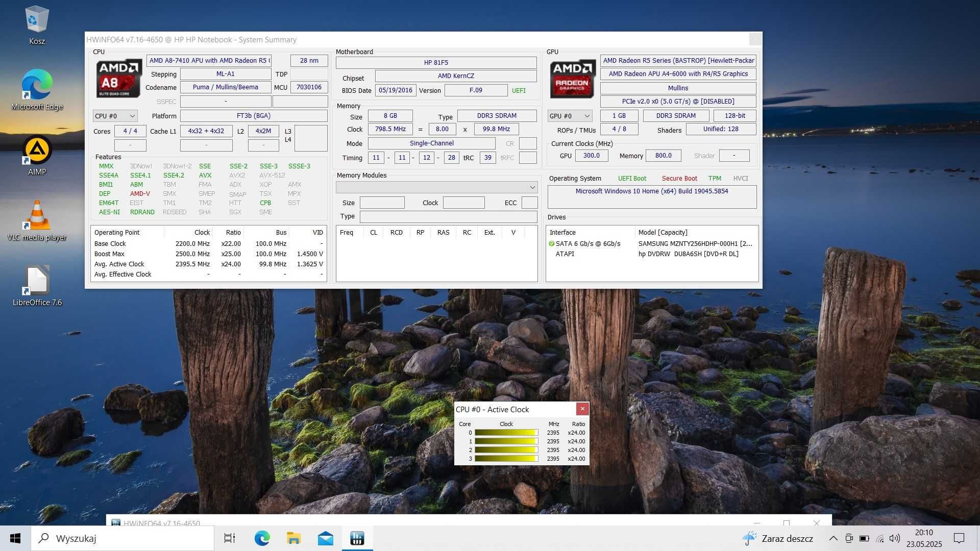Open Edge from the taskbar
The height and width of the screenshot is (551, 980).
[262, 538]
